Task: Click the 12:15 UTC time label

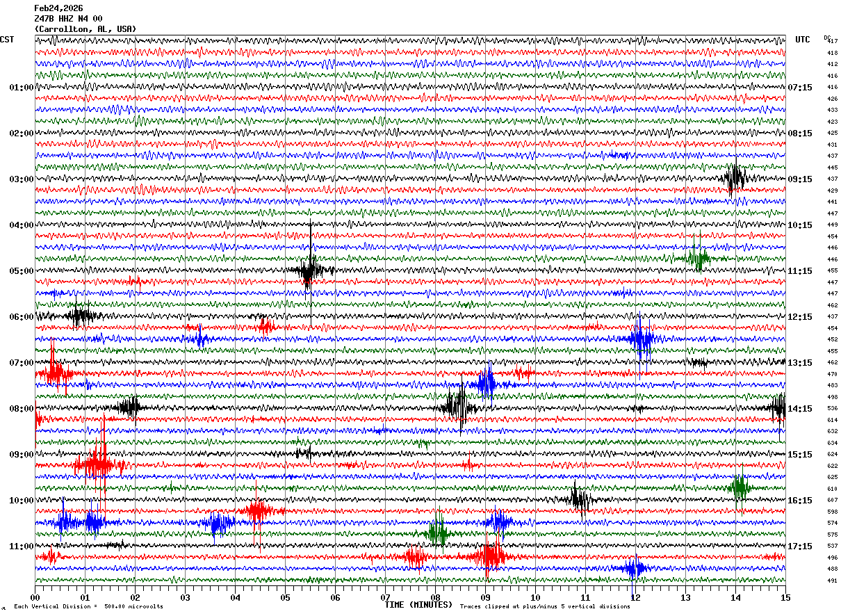Action: click(800, 317)
